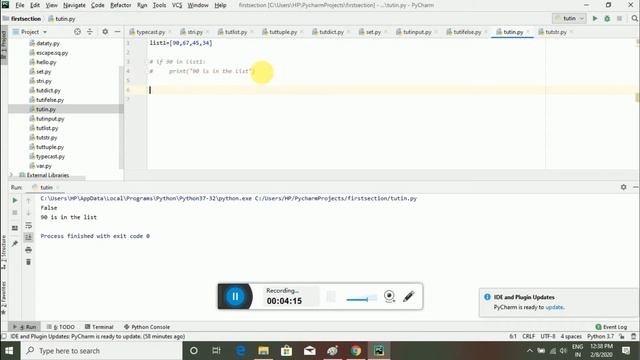
Task: Click the firstsection breadcrumb
Action: click(26, 19)
